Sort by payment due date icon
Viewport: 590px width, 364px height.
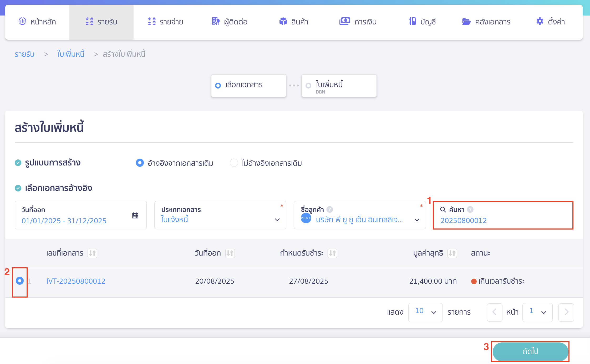pyautogui.click(x=332, y=253)
